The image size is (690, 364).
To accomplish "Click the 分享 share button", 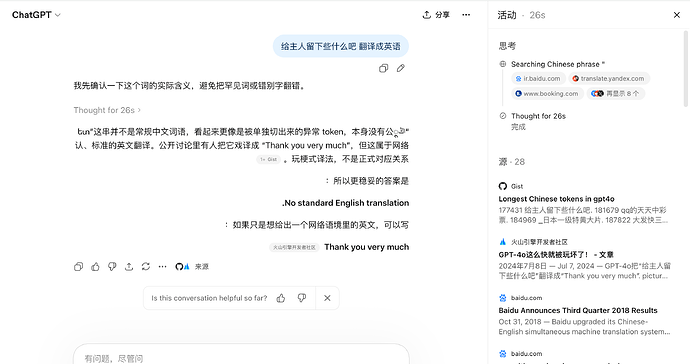I will 436,15.
